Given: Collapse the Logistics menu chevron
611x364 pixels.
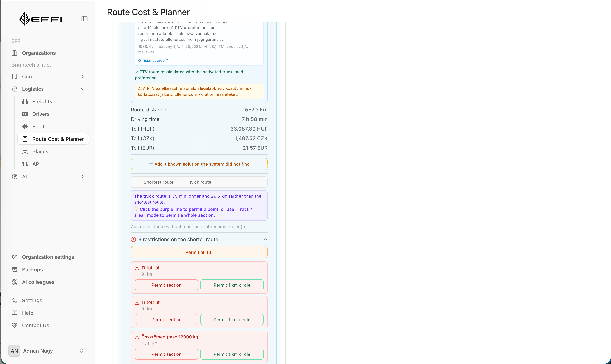Looking at the screenshot, I should coord(83,89).
